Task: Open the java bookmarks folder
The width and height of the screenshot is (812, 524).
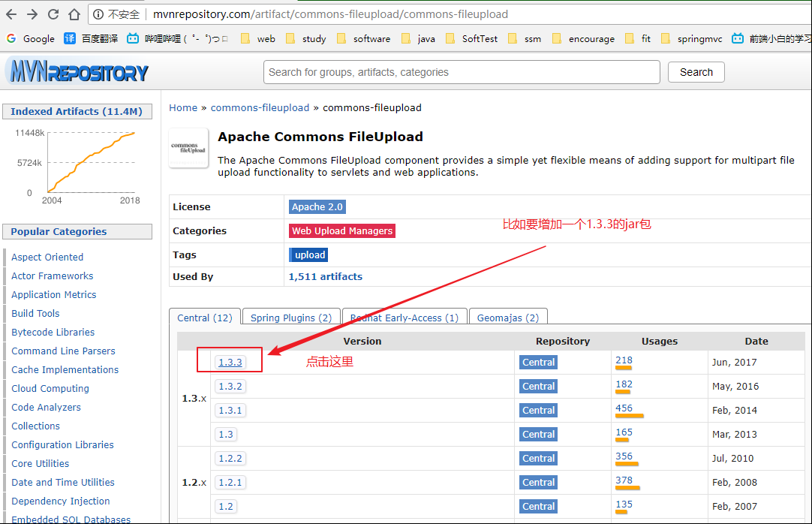Action: [x=419, y=39]
